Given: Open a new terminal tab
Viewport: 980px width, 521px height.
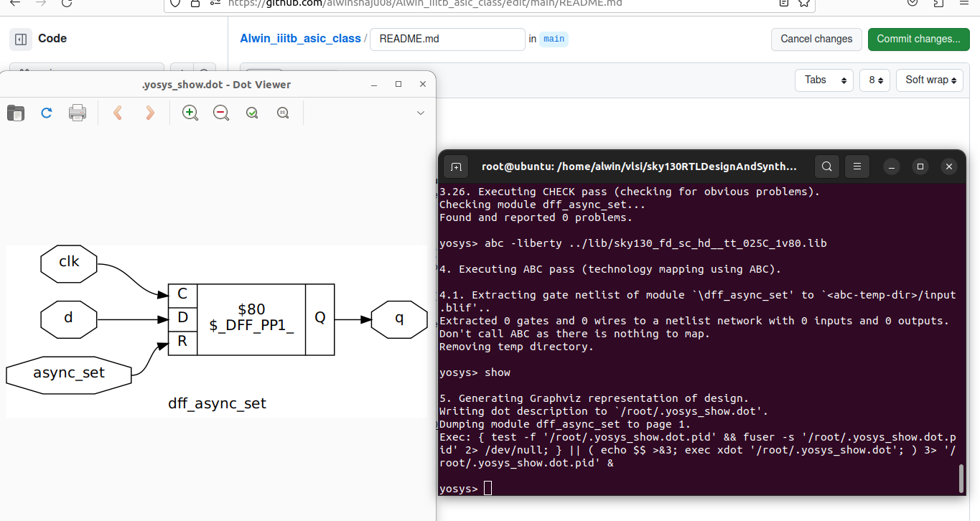Looking at the screenshot, I should click(455, 166).
